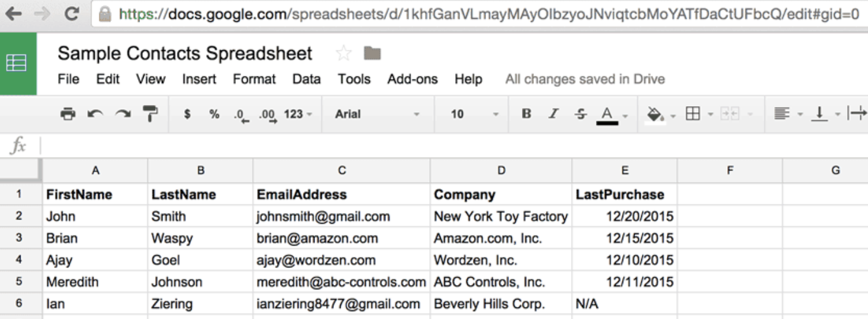
Task: Toggle strikethrough formatting
Action: point(580,114)
